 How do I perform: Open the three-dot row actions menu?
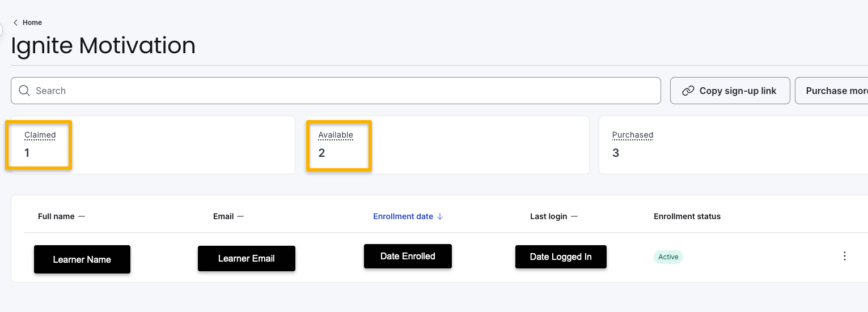pyautogui.click(x=844, y=256)
